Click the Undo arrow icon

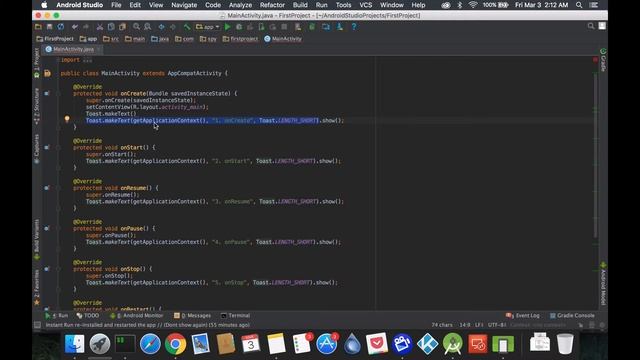(74, 27)
